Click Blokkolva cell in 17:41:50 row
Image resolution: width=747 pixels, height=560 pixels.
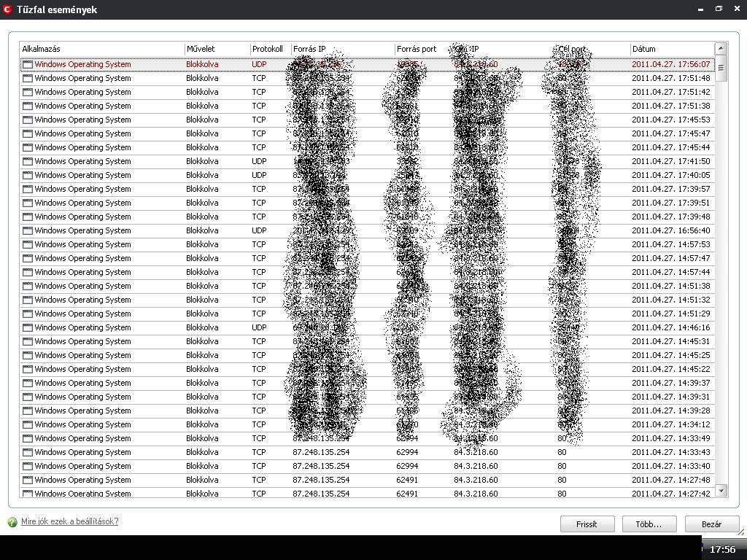pos(203,161)
